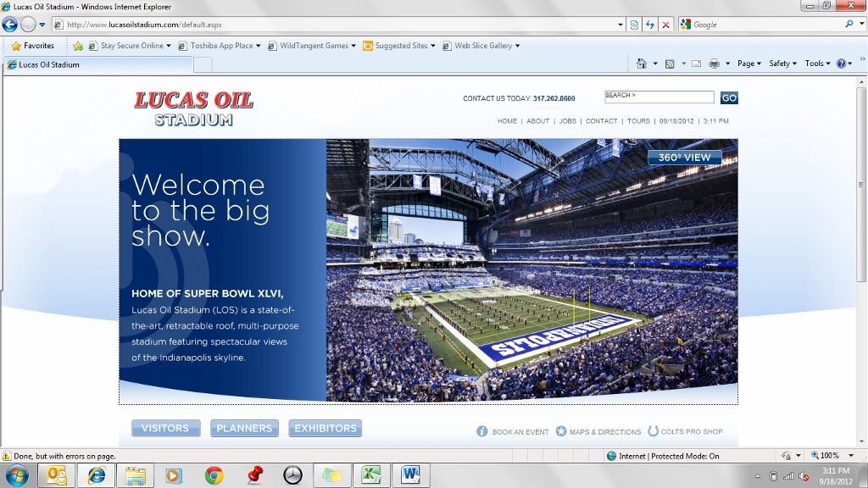The height and width of the screenshot is (488, 868).
Task: Open the Page dropdown menu
Action: [748, 64]
